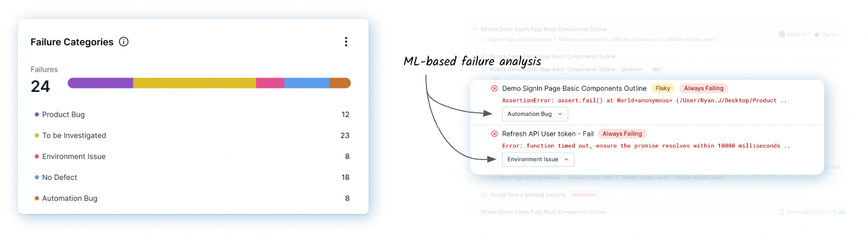Click the yellow segment of the failures bar

[x=194, y=83]
